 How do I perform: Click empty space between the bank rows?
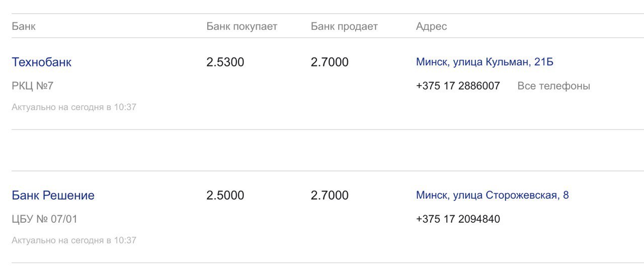coord(322,150)
